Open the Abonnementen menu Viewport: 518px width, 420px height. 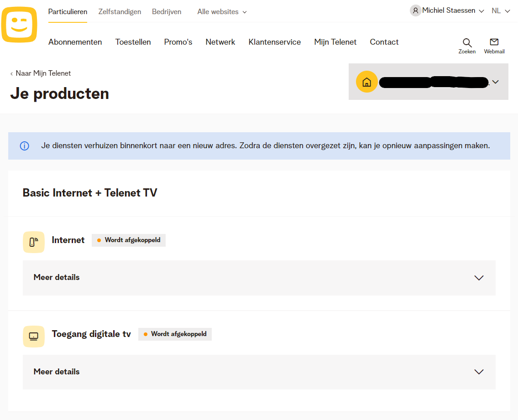(75, 42)
